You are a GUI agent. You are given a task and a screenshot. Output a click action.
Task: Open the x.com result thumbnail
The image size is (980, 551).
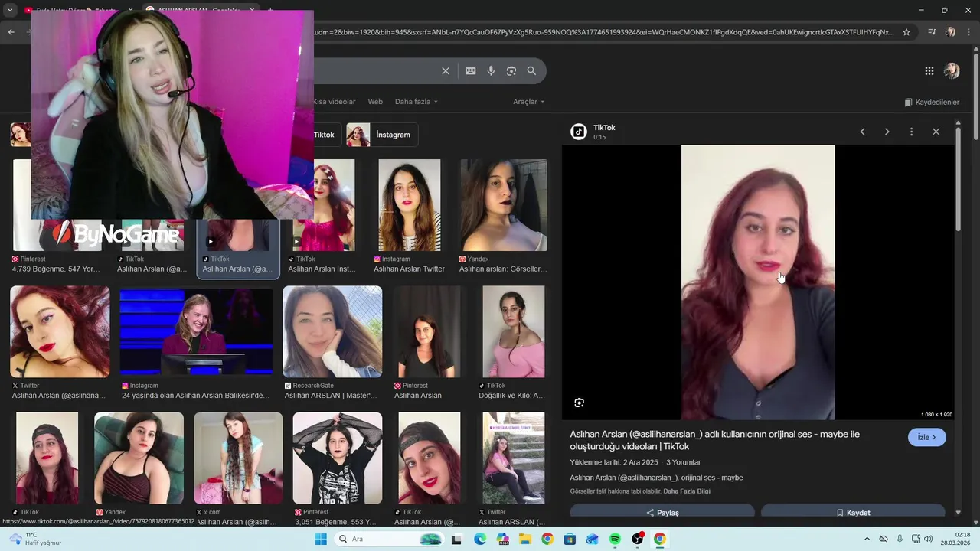coord(238,458)
